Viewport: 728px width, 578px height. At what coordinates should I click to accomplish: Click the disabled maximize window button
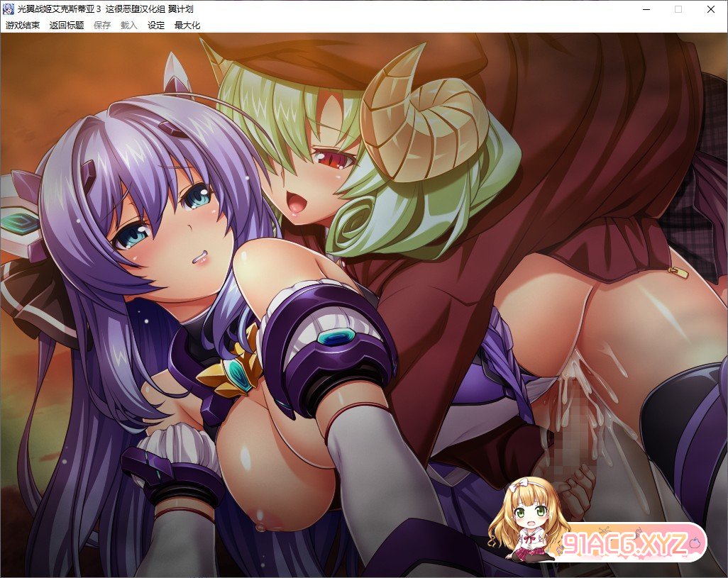coord(678,9)
